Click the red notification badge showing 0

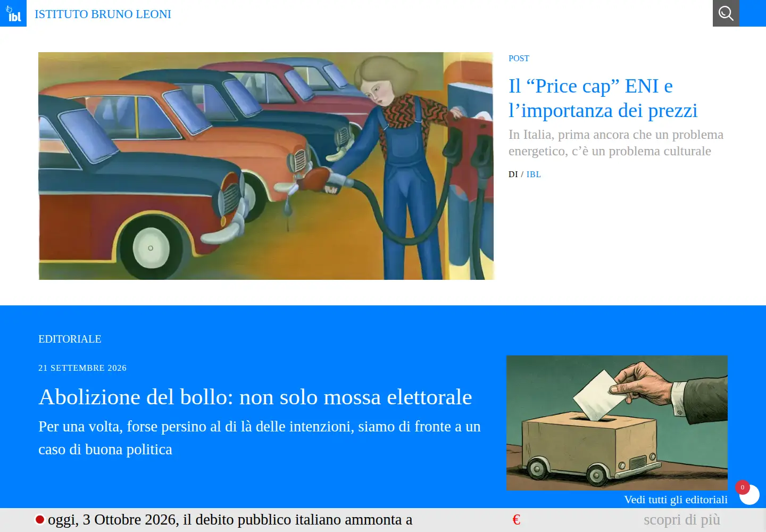pyautogui.click(x=743, y=487)
